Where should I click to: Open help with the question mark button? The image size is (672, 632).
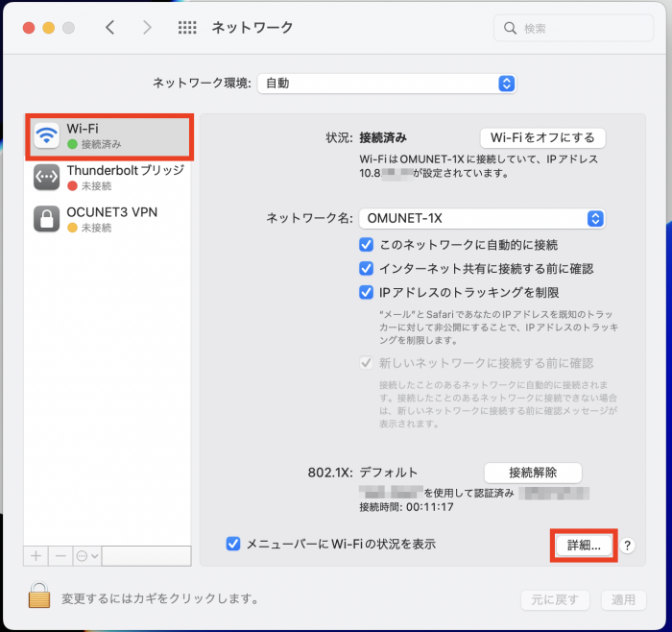click(x=627, y=546)
